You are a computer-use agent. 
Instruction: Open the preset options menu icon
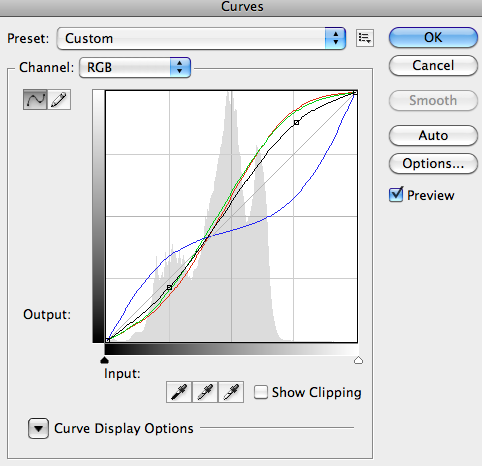tap(364, 38)
